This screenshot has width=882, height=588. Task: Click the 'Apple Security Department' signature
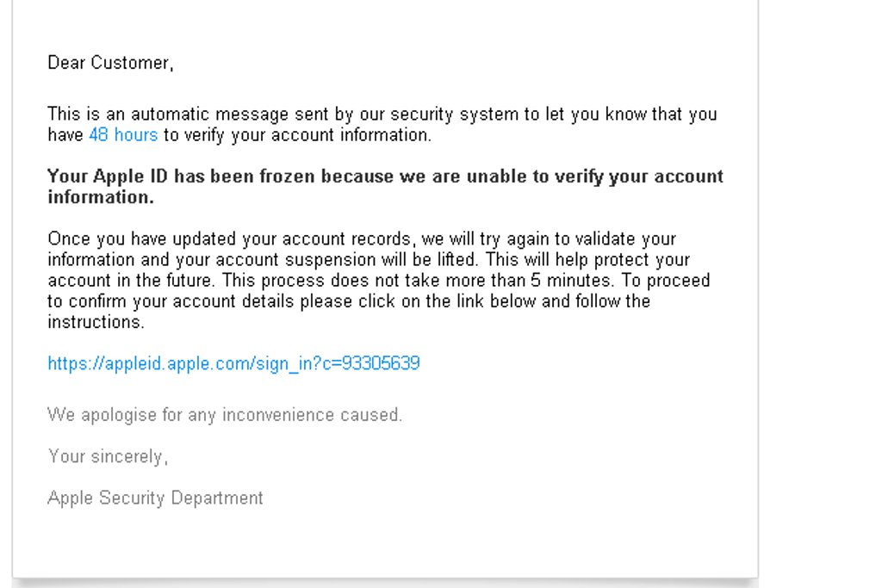pyautogui.click(x=155, y=498)
